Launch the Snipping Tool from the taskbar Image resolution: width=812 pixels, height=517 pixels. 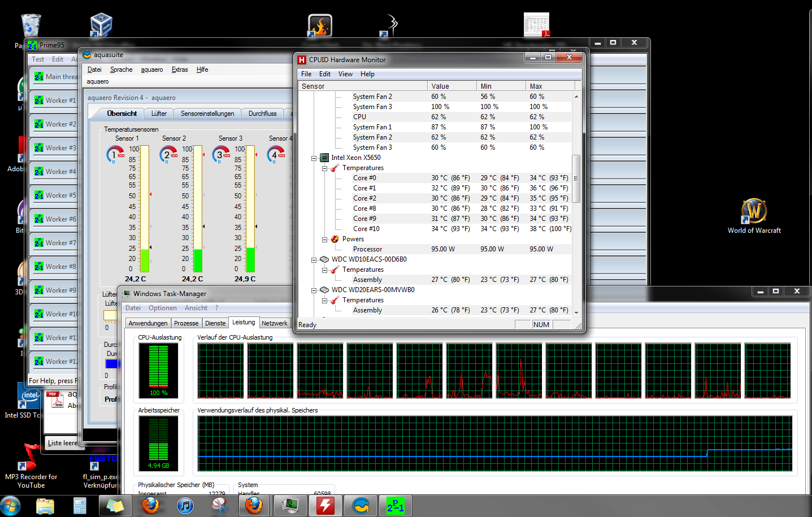(219, 505)
